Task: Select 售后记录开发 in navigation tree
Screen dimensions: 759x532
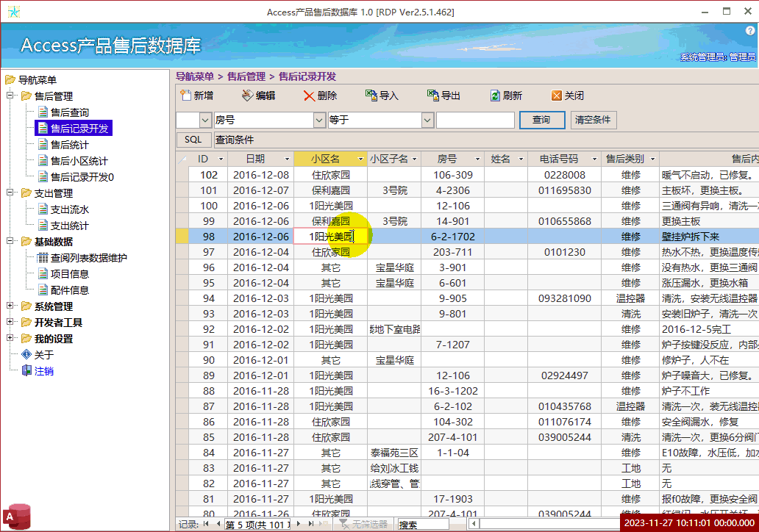Action: (79, 128)
